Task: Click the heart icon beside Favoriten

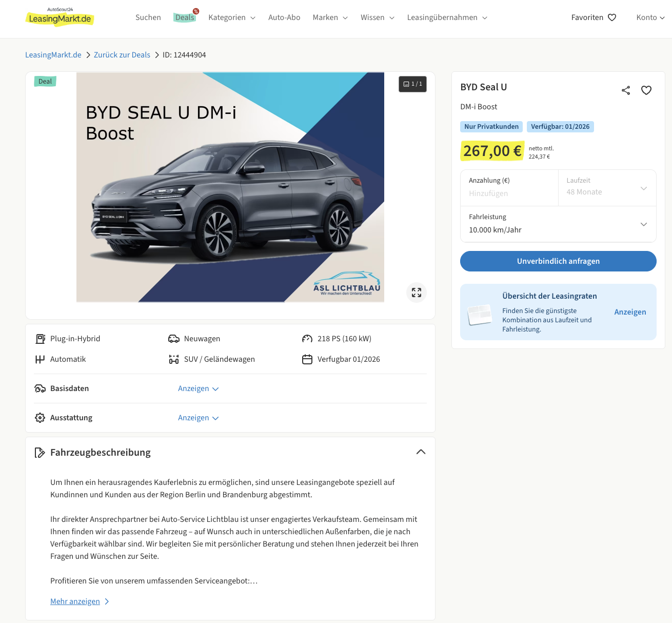Action: click(612, 17)
